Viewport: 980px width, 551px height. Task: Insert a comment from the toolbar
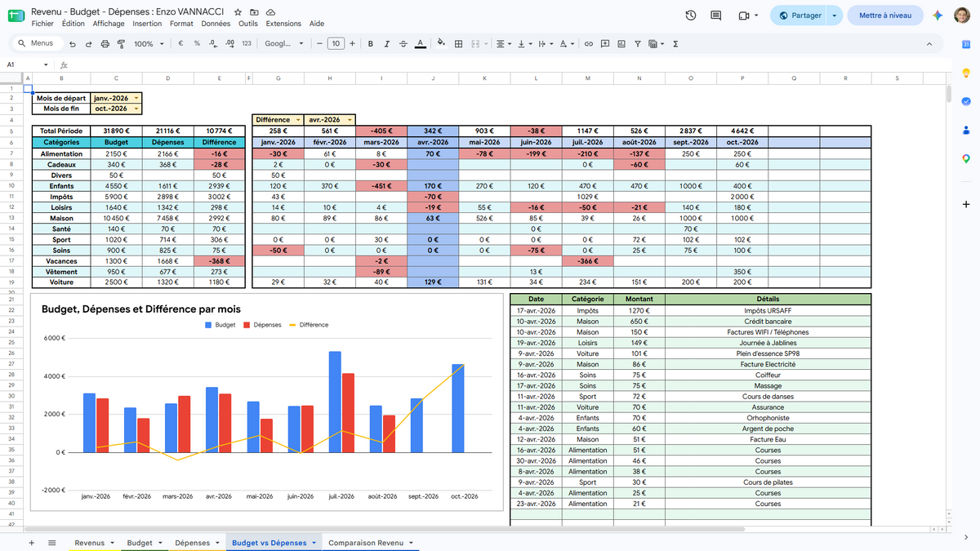click(x=604, y=44)
